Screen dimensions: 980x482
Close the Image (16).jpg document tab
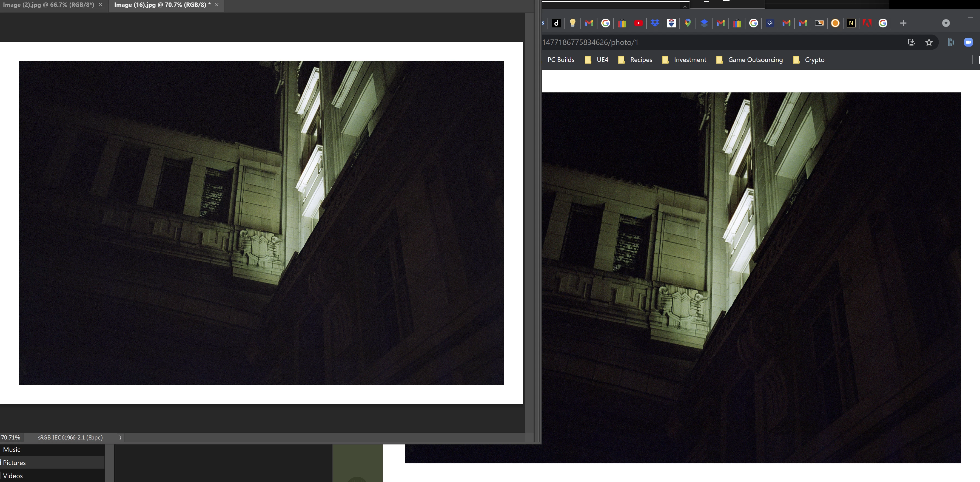[x=217, y=5]
